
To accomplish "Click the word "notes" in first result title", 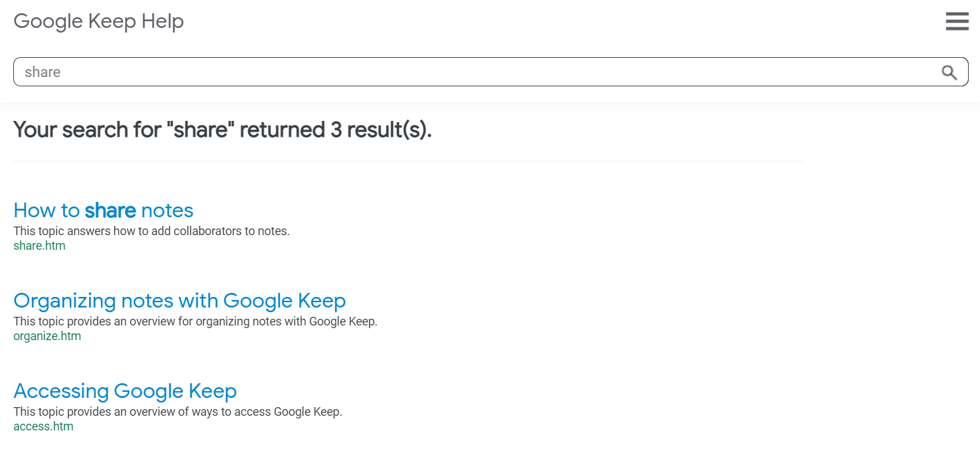I will (167, 211).
